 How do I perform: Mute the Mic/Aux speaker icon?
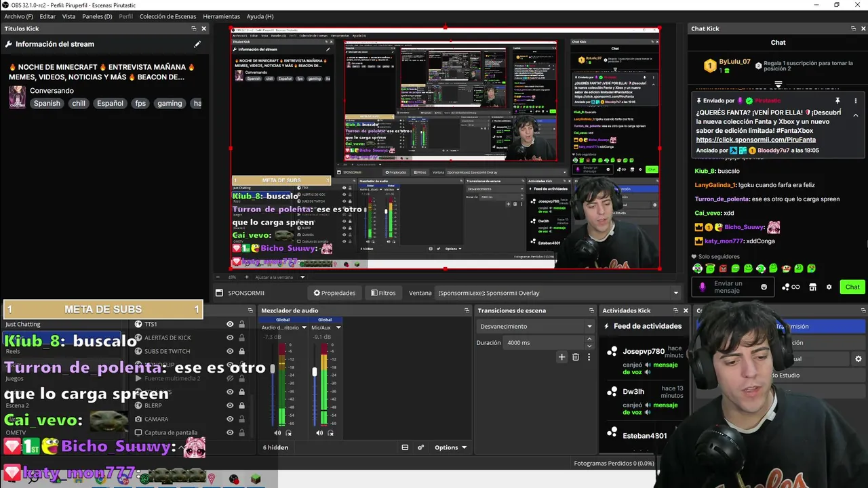319,432
